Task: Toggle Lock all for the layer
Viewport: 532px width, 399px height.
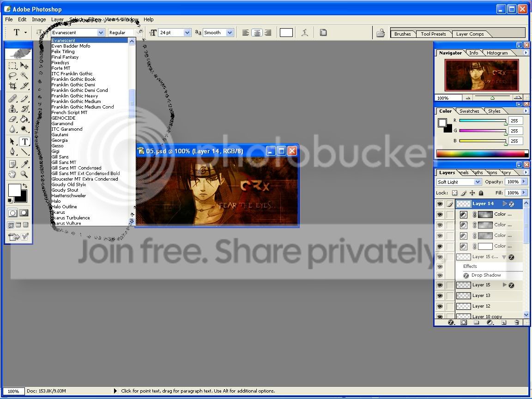Action: pyautogui.click(x=481, y=193)
